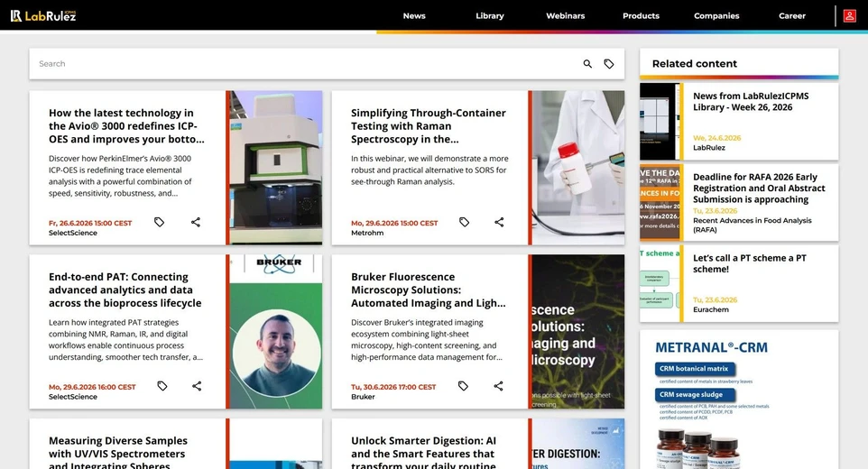This screenshot has width=868, height=469.
Task: Open the Products menu
Action: tap(641, 15)
